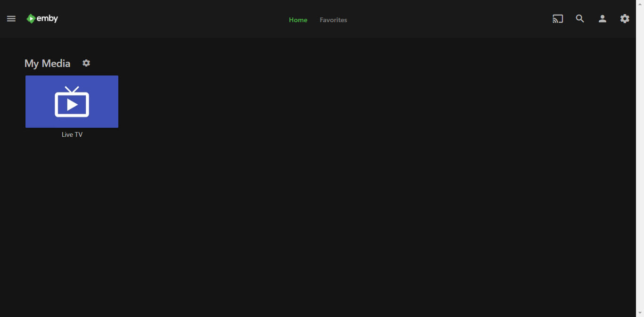Image resolution: width=644 pixels, height=317 pixels.
Task: Click the scrollbar down arrow
Action: [640, 313]
